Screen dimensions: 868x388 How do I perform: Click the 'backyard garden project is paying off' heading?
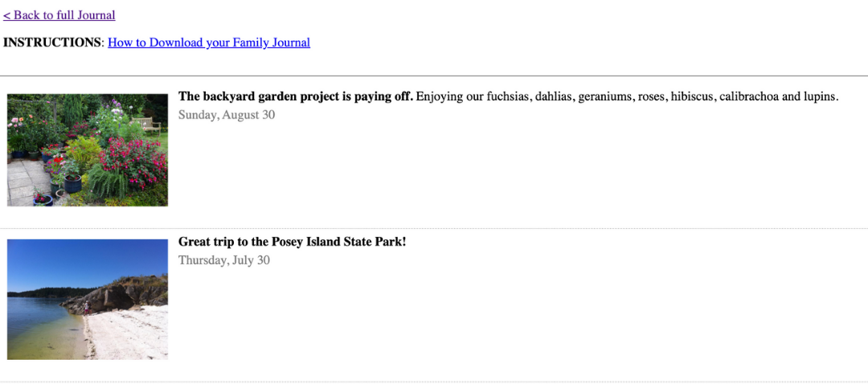(x=296, y=96)
